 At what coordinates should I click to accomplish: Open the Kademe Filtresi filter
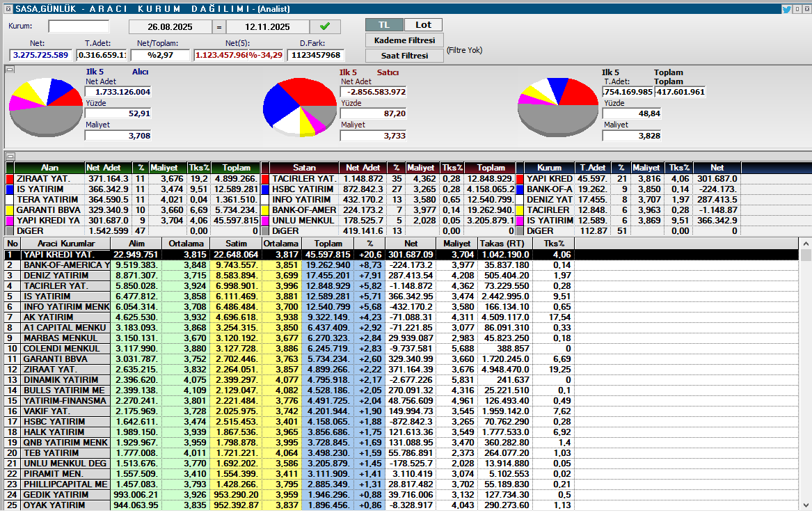[x=404, y=40]
